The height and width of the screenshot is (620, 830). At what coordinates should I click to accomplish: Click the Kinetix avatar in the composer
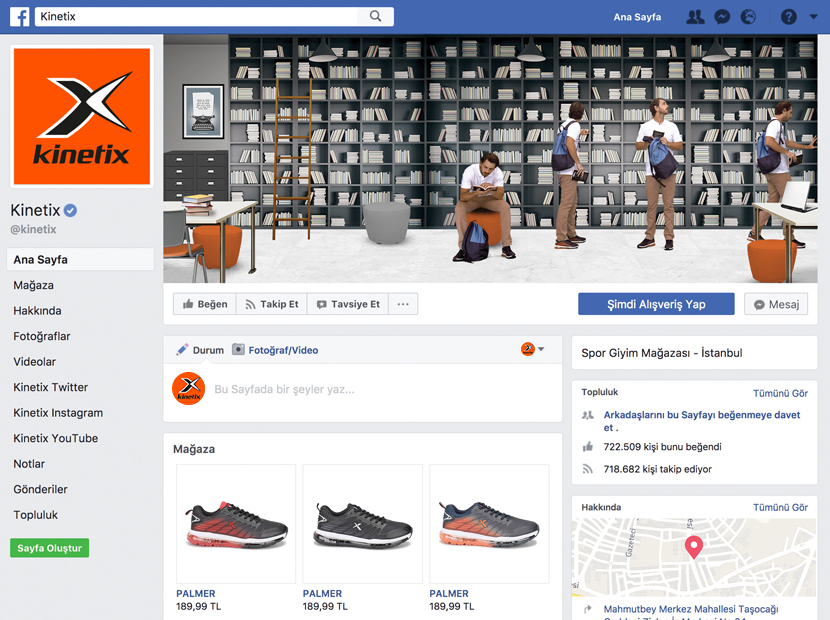click(188, 389)
